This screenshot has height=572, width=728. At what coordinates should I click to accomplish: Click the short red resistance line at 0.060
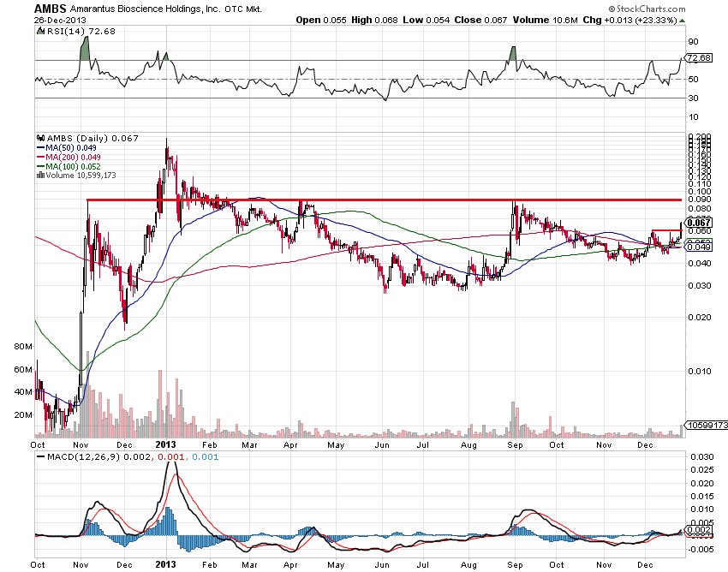(x=666, y=230)
